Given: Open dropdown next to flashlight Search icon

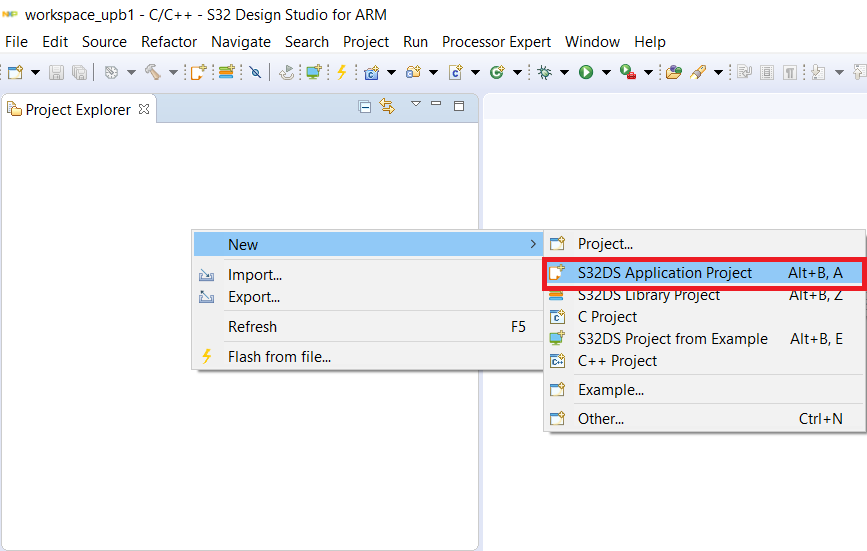Looking at the screenshot, I should [718, 72].
